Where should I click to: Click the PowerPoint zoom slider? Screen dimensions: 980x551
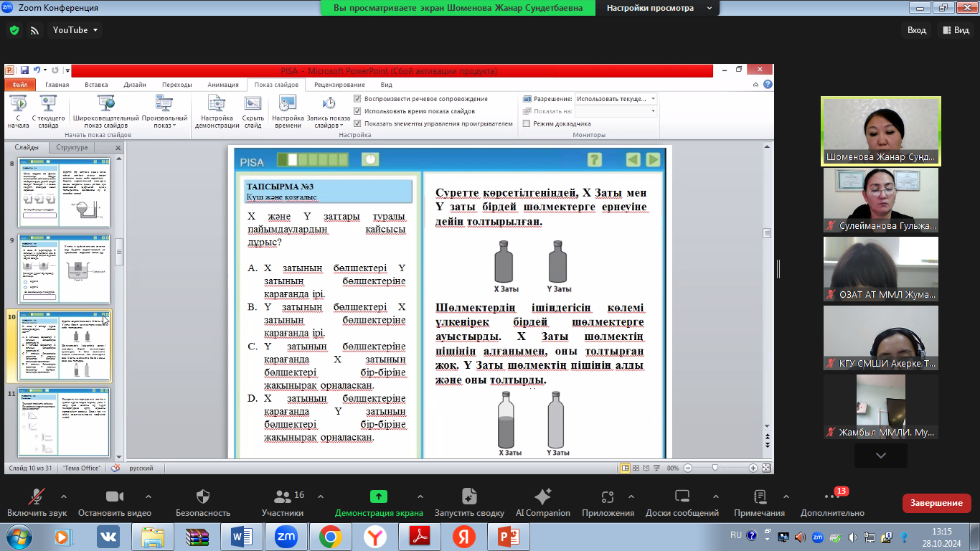(715, 468)
